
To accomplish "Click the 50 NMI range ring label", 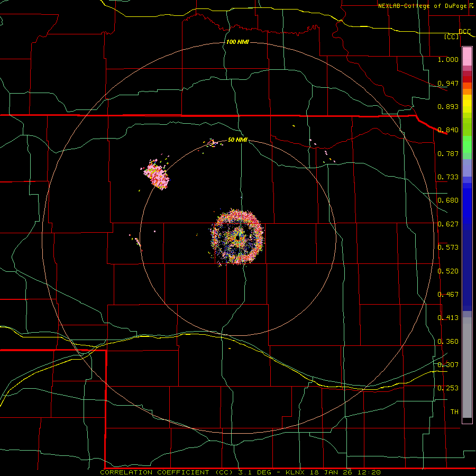I will 237,140.
